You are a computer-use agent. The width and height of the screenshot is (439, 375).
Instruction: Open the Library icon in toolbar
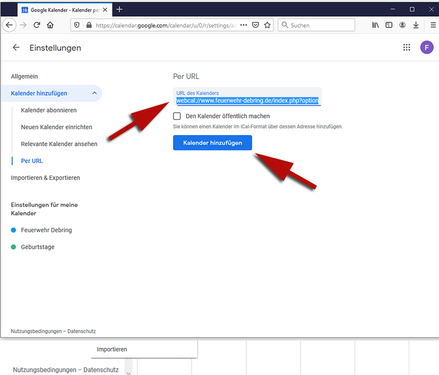[375, 25]
